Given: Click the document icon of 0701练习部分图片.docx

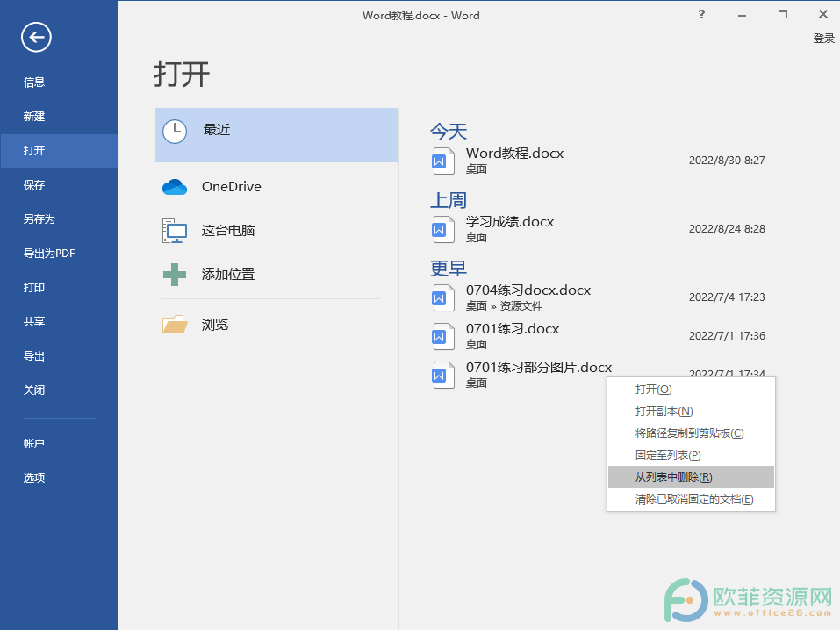Looking at the screenshot, I should 443,375.
